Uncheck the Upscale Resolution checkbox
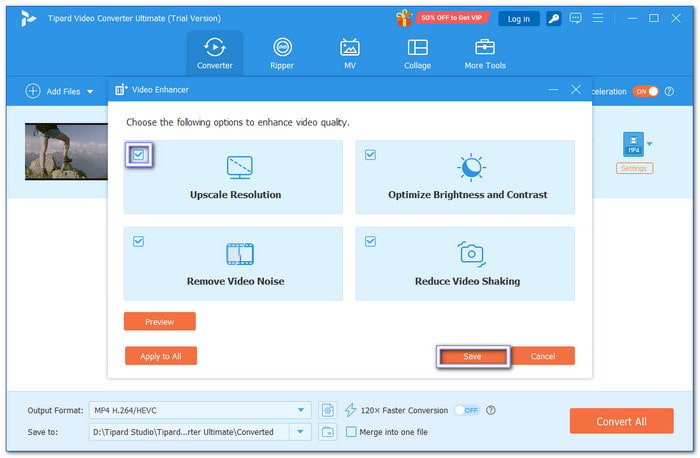Image resolution: width=700 pixels, height=458 pixels. click(x=139, y=155)
